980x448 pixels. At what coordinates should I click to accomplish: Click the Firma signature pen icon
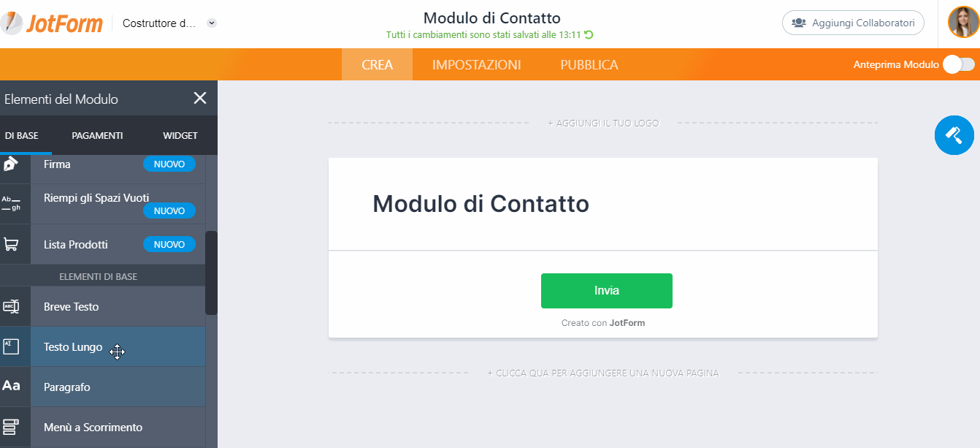point(10,164)
